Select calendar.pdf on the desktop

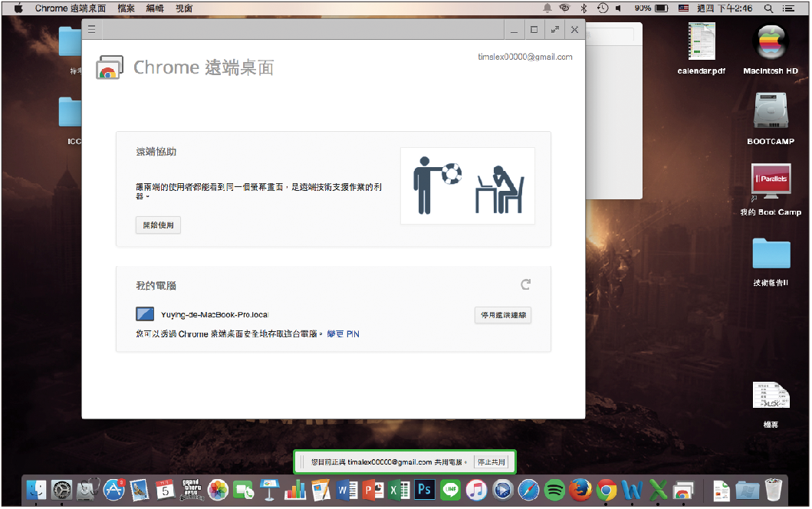702,48
